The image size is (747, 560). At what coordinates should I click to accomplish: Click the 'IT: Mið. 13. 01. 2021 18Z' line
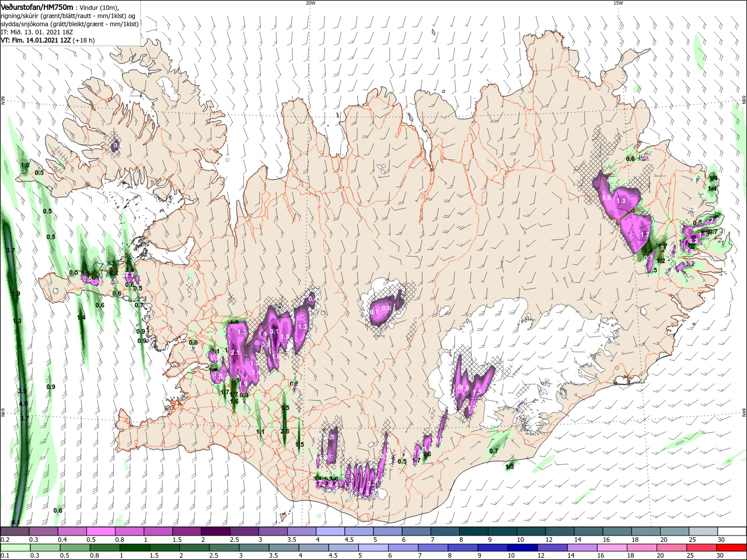38,32
